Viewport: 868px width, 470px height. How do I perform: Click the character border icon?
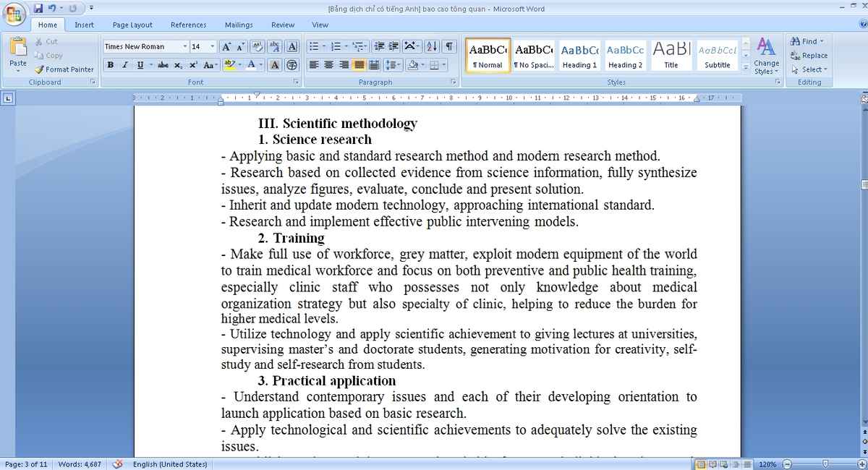(x=292, y=46)
